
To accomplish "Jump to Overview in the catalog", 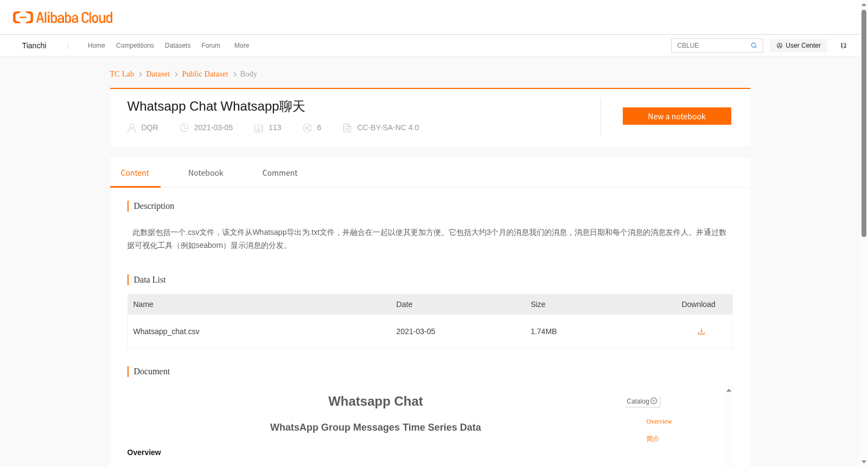I will [659, 421].
